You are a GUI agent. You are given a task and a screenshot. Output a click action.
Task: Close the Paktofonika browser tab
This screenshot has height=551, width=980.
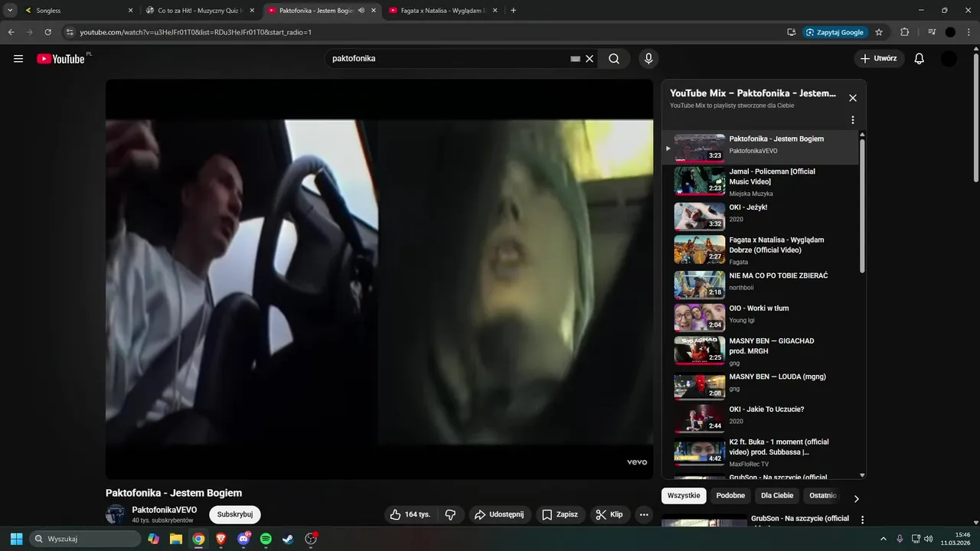pyautogui.click(x=374, y=11)
